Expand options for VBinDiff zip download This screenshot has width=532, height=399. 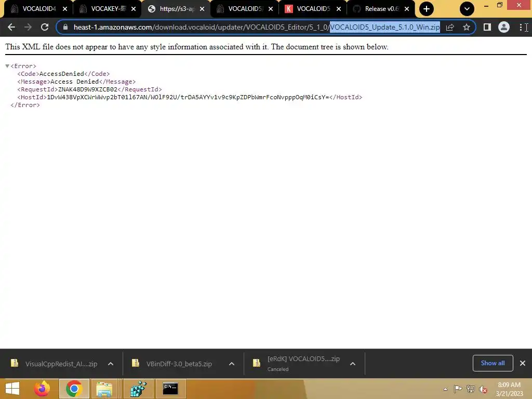point(232,364)
